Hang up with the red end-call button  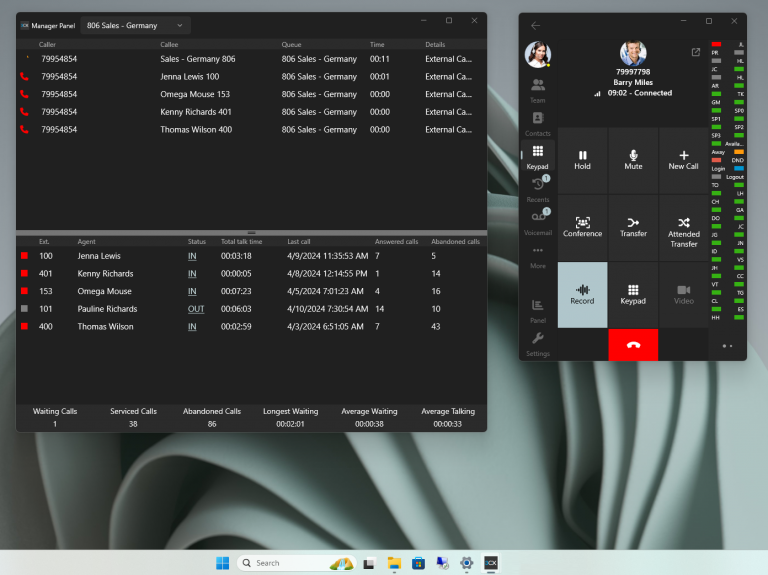633,345
